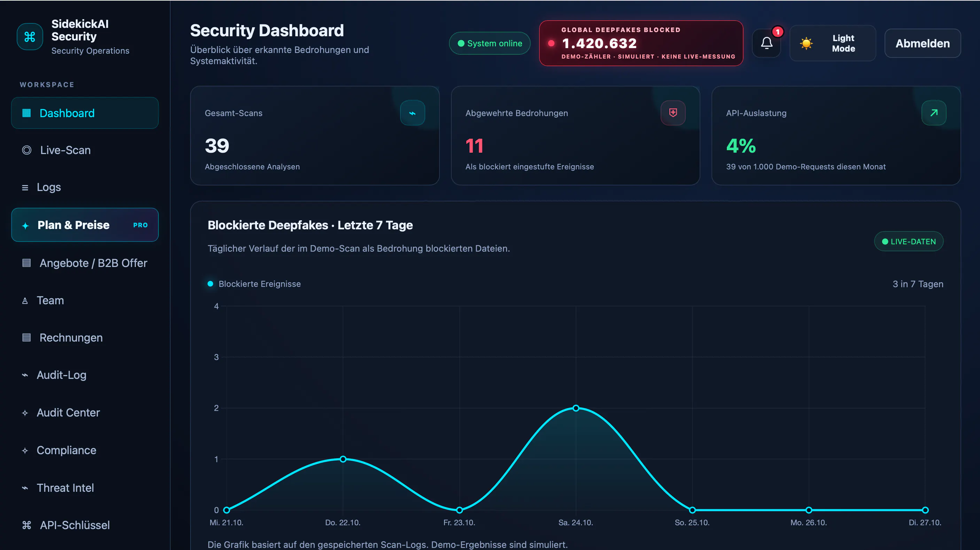Screen dimensions: 980x550
Task: Select the Fr. 23.10. chart data point
Action: tap(459, 510)
